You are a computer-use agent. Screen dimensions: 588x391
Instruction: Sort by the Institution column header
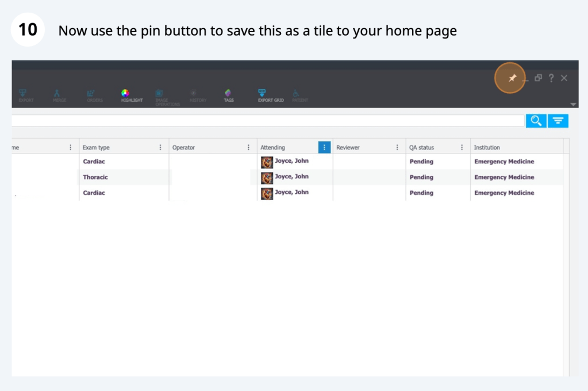[x=487, y=148]
